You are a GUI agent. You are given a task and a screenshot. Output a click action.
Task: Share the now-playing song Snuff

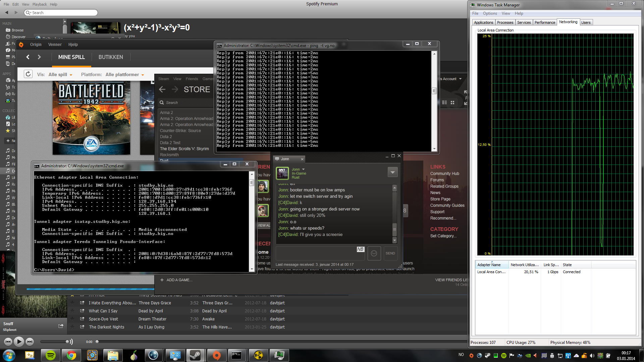click(x=61, y=326)
